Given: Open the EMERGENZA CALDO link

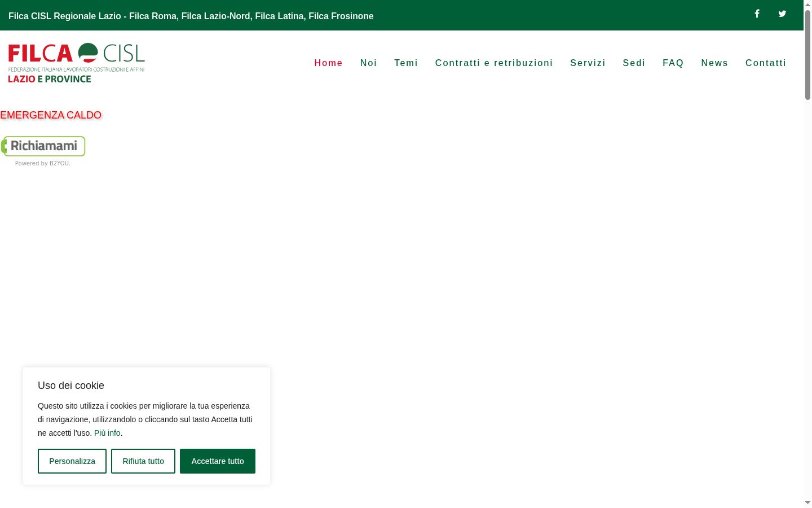Looking at the screenshot, I should [51, 115].
